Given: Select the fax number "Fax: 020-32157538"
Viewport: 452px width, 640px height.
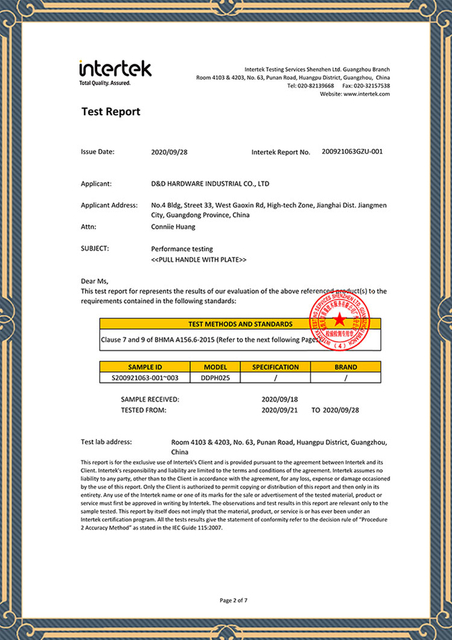Looking at the screenshot, I should tap(366, 86).
